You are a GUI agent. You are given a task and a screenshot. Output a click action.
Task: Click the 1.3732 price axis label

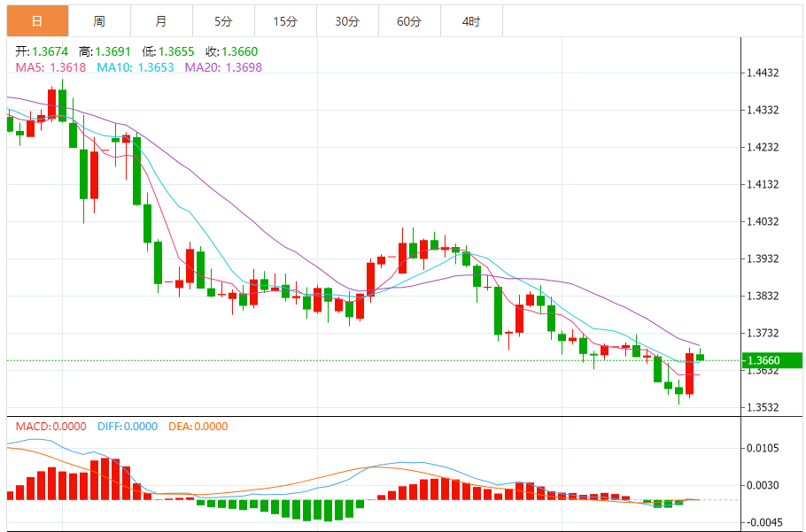(764, 333)
